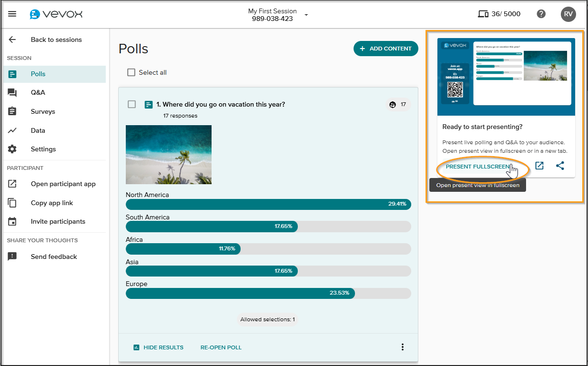The image size is (588, 366).
Task: Click the back arrow to sessions
Action: 12,40
